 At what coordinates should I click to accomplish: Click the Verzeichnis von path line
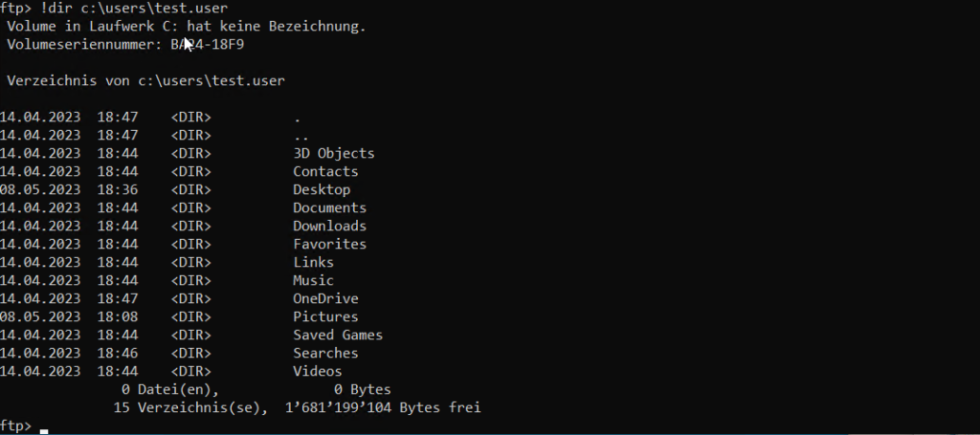point(146,81)
